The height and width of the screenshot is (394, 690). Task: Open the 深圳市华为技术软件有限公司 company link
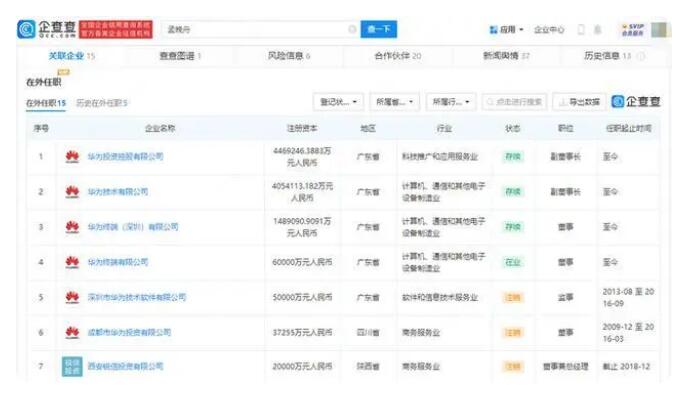click(x=136, y=298)
